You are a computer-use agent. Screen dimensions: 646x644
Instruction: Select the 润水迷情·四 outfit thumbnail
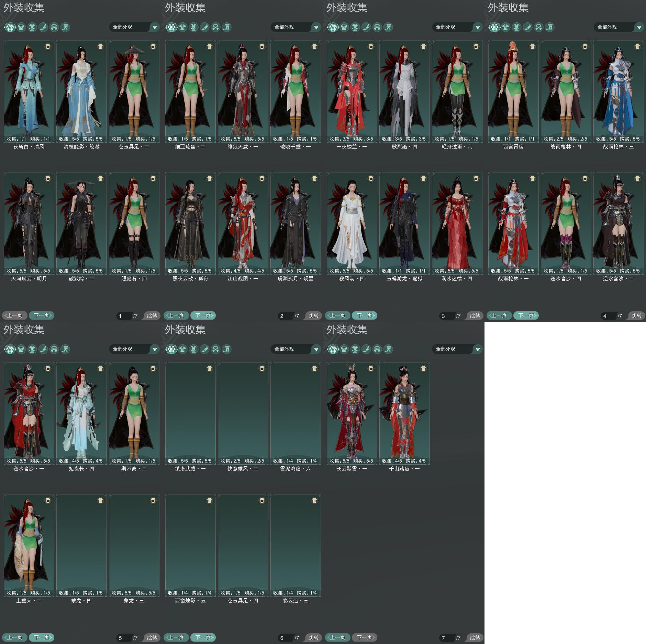click(457, 223)
